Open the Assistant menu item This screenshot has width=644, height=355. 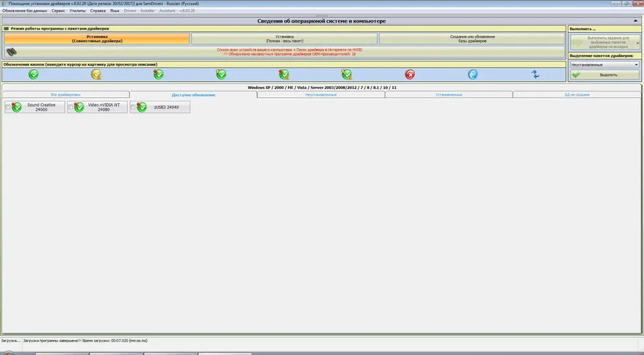(167, 11)
